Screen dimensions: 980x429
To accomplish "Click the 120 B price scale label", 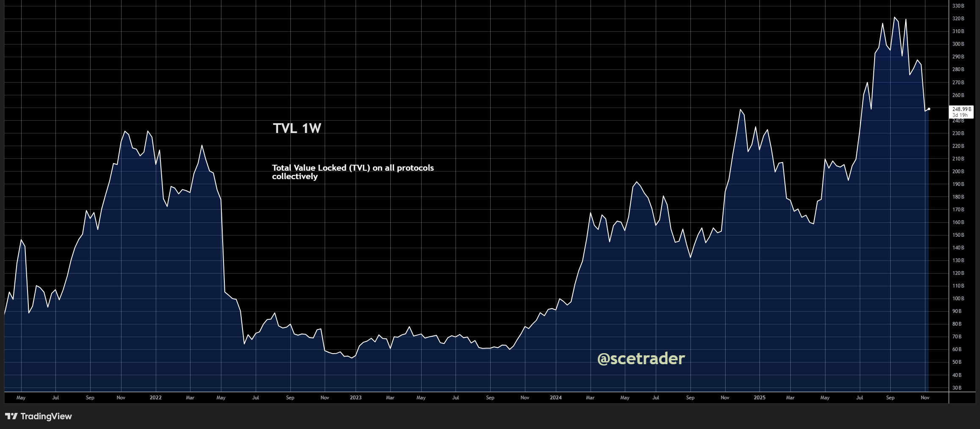I will pyautogui.click(x=958, y=273).
